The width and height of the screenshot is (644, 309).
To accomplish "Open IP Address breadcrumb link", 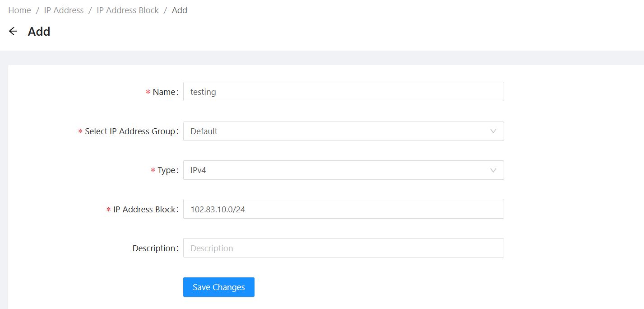I will click(64, 10).
